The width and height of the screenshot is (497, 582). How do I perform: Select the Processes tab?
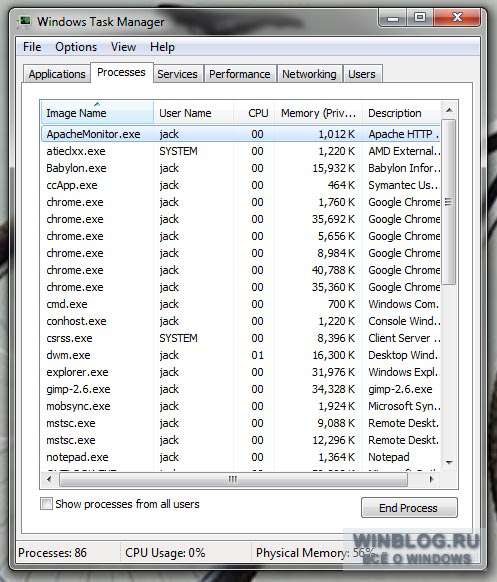click(121, 72)
